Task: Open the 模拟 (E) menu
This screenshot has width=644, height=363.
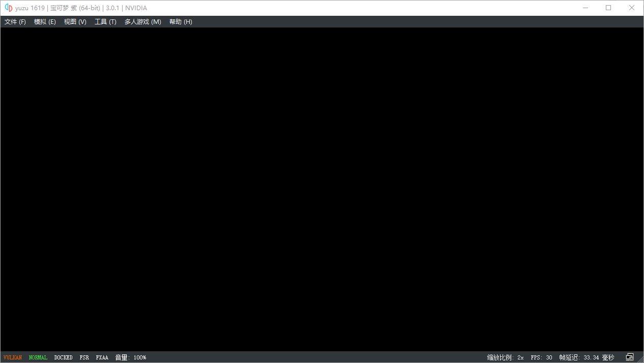Action: point(45,22)
